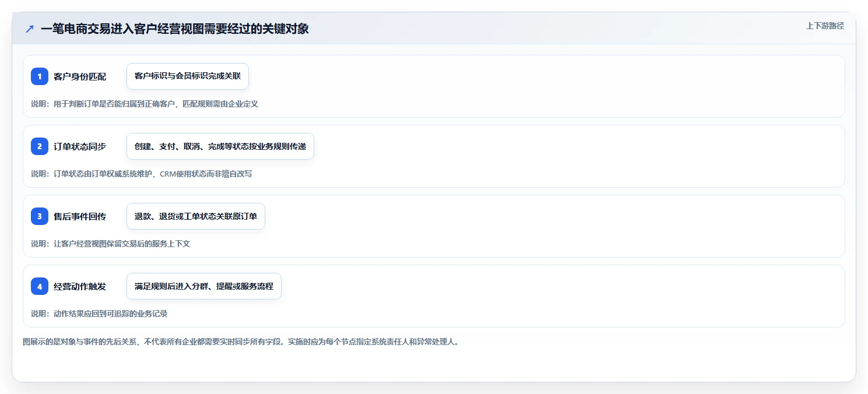Screen dimensions: 868x394
Task: Click the '上下游路径' label at top right
Action: point(825,26)
